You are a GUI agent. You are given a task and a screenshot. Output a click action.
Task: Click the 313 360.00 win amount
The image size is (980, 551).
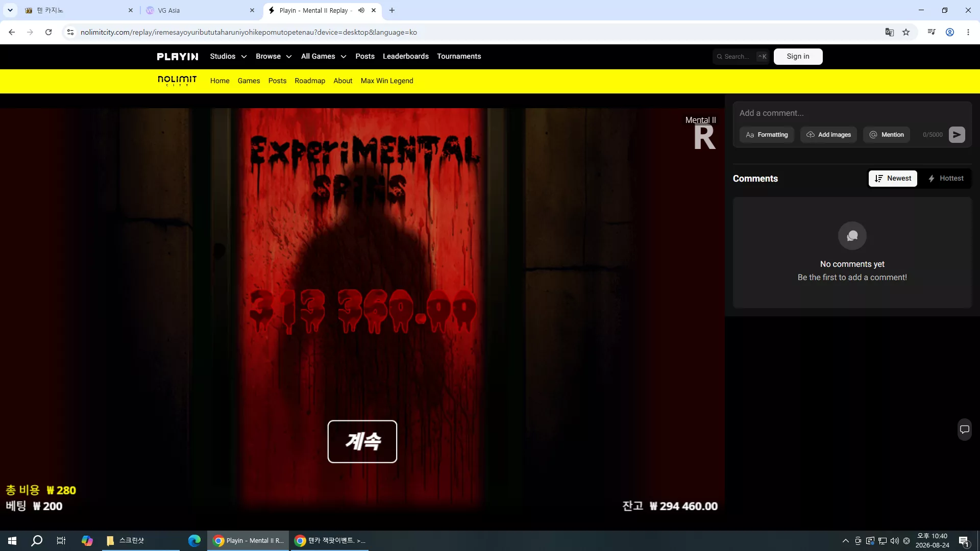tap(362, 311)
